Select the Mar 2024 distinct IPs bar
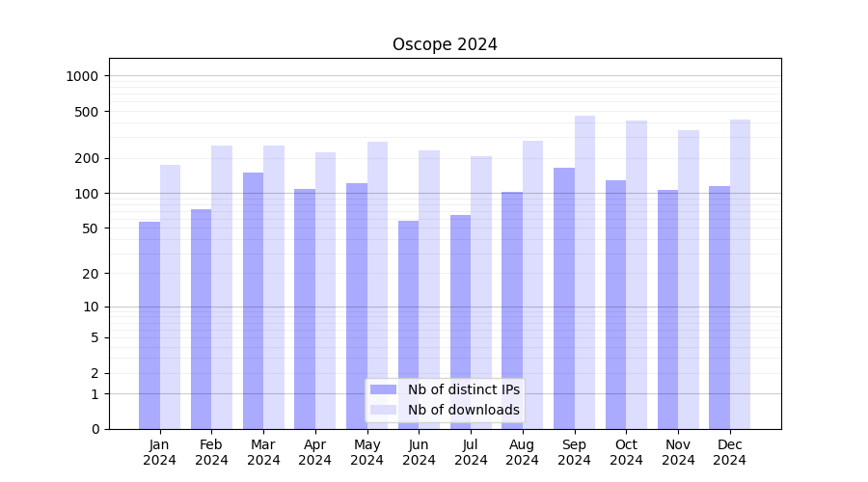This screenshot has height=482, width=868. click(253, 301)
